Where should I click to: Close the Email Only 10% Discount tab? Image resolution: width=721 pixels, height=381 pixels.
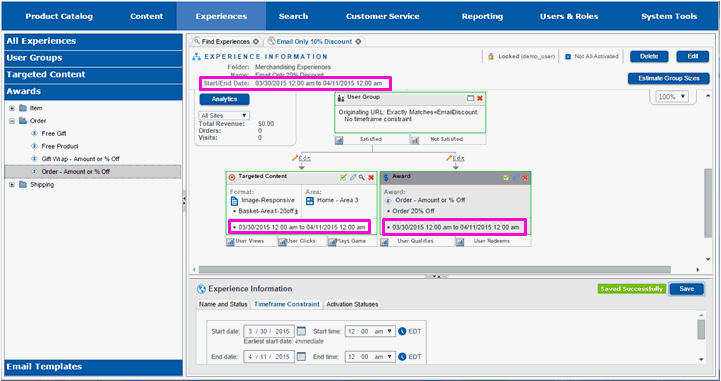pos(358,41)
